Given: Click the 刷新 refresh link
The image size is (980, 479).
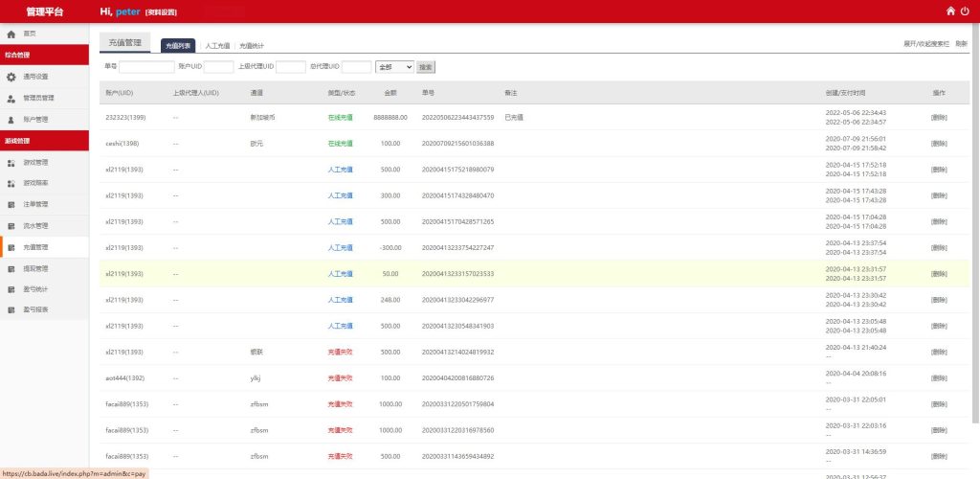Looking at the screenshot, I should pyautogui.click(x=961, y=44).
